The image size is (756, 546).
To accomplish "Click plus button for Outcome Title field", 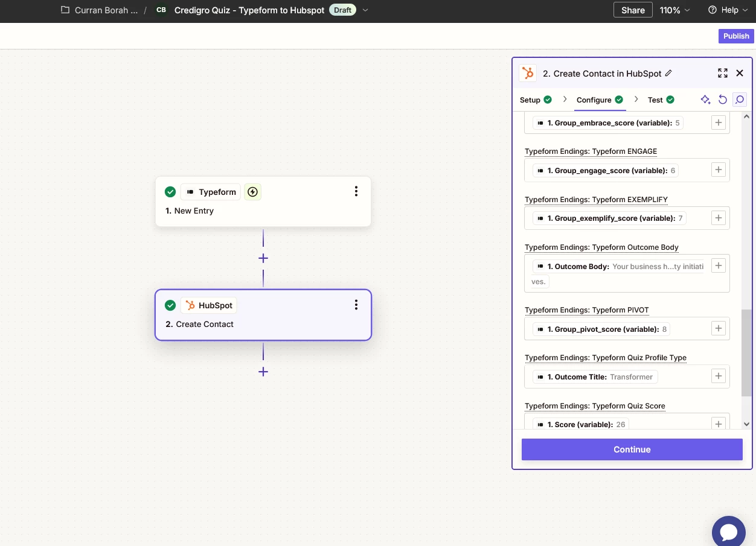I will point(719,376).
